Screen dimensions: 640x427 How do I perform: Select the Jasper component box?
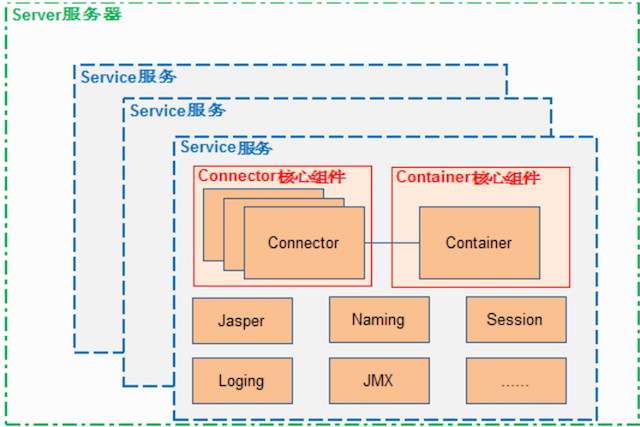(x=242, y=321)
